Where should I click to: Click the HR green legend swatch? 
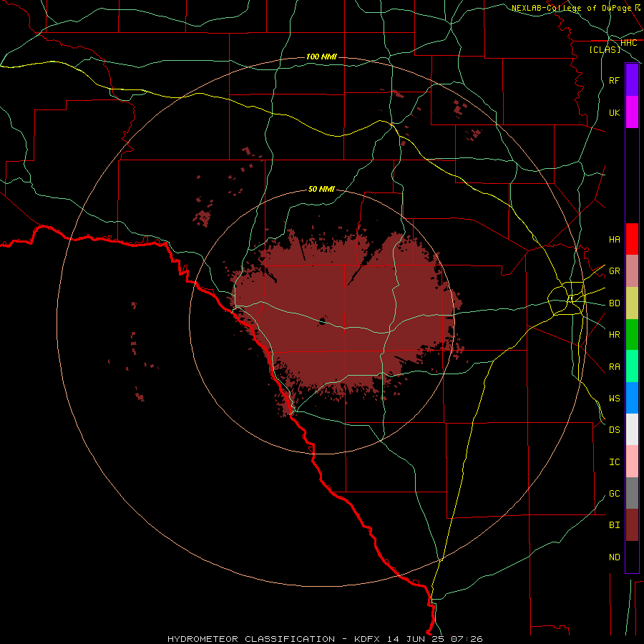[x=632, y=334]
